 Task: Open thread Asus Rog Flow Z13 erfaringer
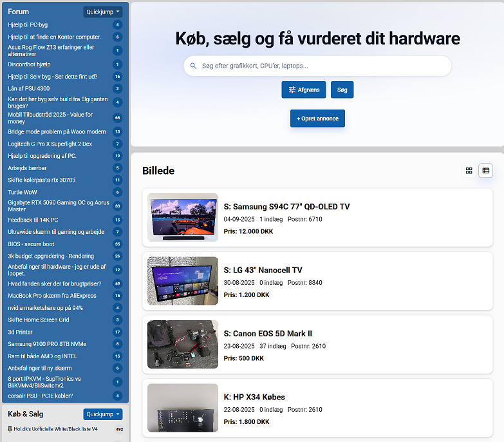coord(51,50)
